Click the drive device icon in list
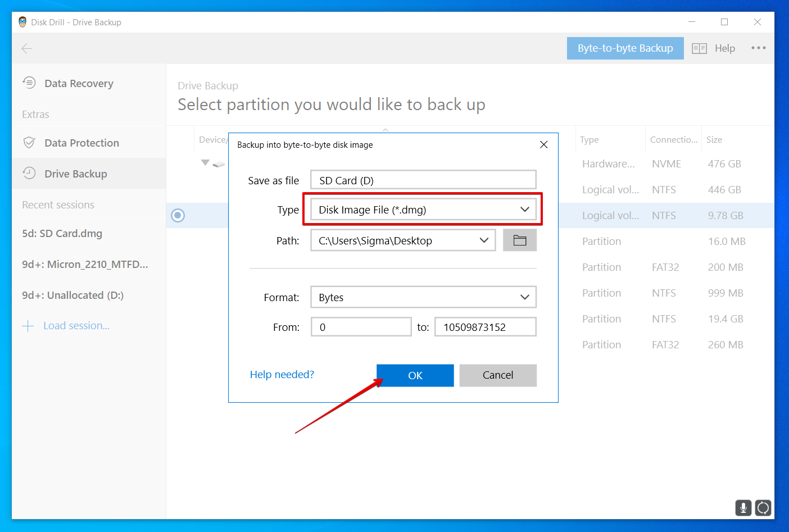The width and height of the screenshot is (789, 532). click(219, 164)
